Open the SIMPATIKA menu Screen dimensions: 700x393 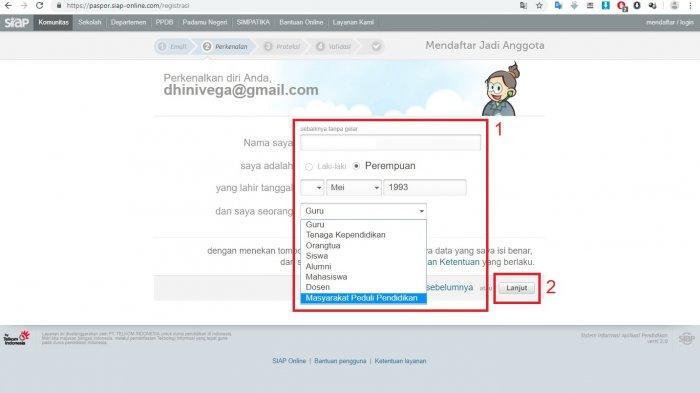[x=253, y=22]
